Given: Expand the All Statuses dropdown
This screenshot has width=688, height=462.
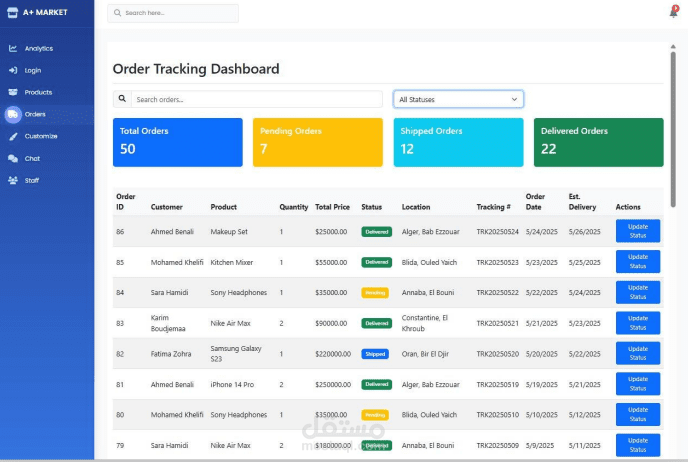Looking at the screenshot, I should click(x=458, y=99).
